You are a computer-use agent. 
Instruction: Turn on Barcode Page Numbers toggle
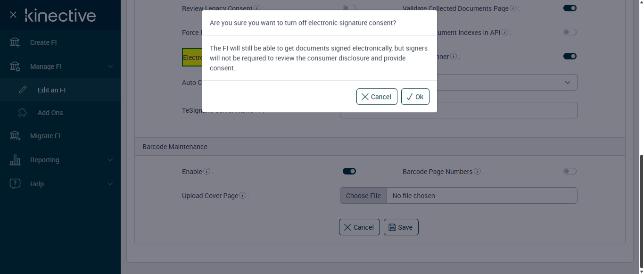pos(570,171)
